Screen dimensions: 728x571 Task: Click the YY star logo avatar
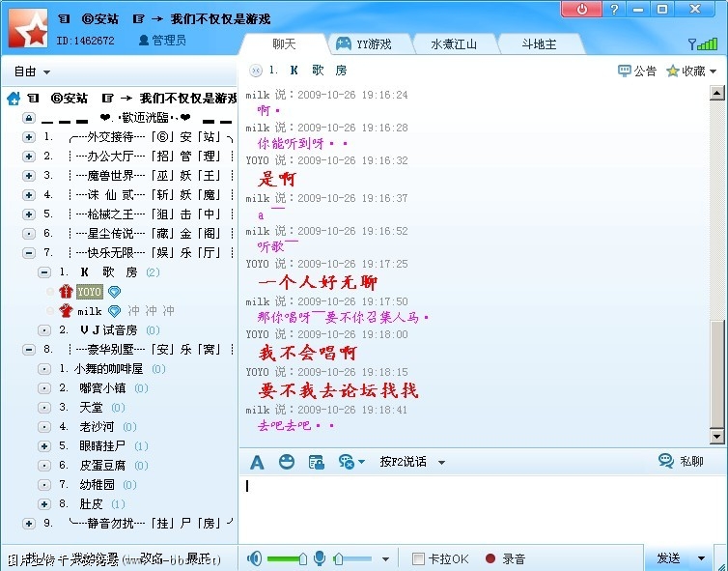28,27
